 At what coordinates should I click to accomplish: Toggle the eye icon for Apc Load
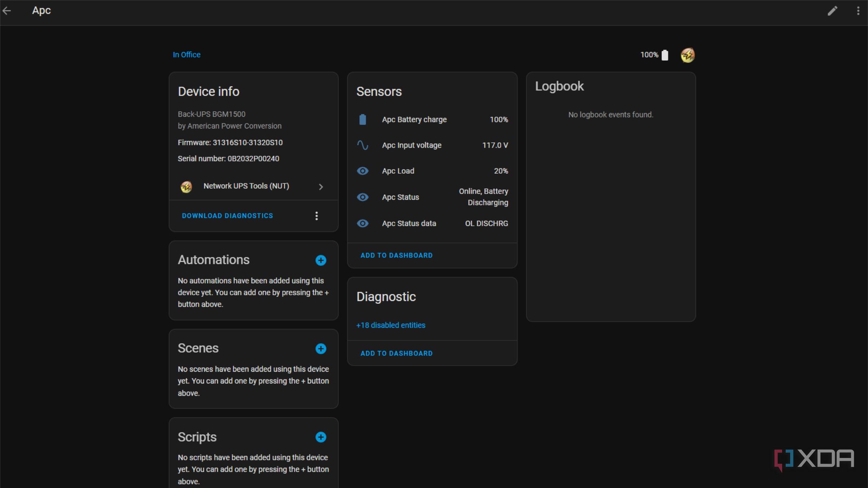pos(362,171)
